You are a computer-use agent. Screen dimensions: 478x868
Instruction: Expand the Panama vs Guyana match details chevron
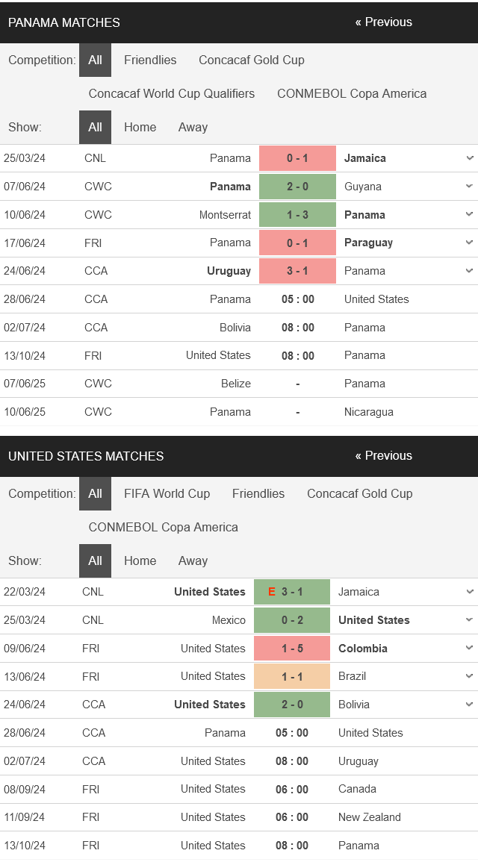470,187
